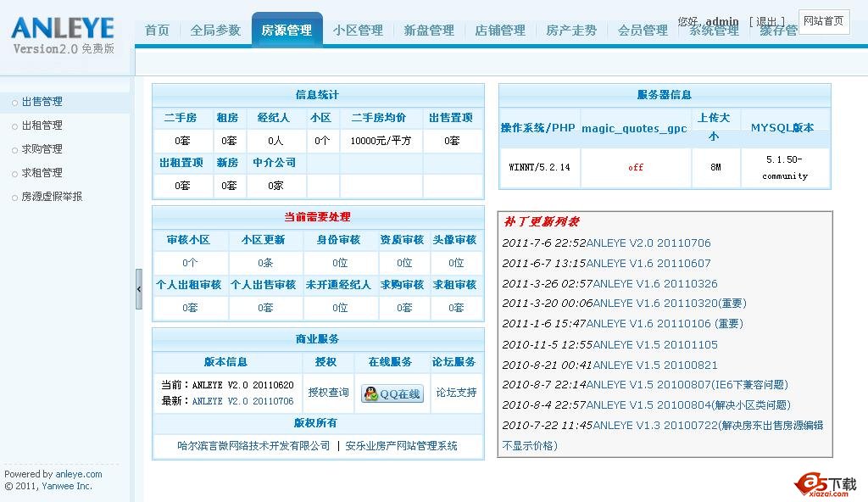Open 求租管理 in the sidebar
This screenshot has height=502, width=868.
tap(42, 174)
